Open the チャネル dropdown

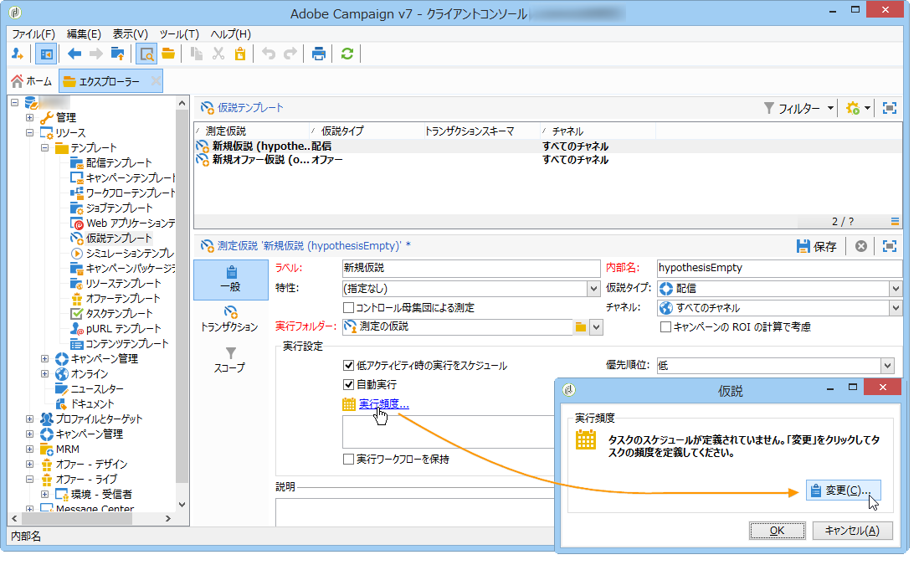click(896, 307)
